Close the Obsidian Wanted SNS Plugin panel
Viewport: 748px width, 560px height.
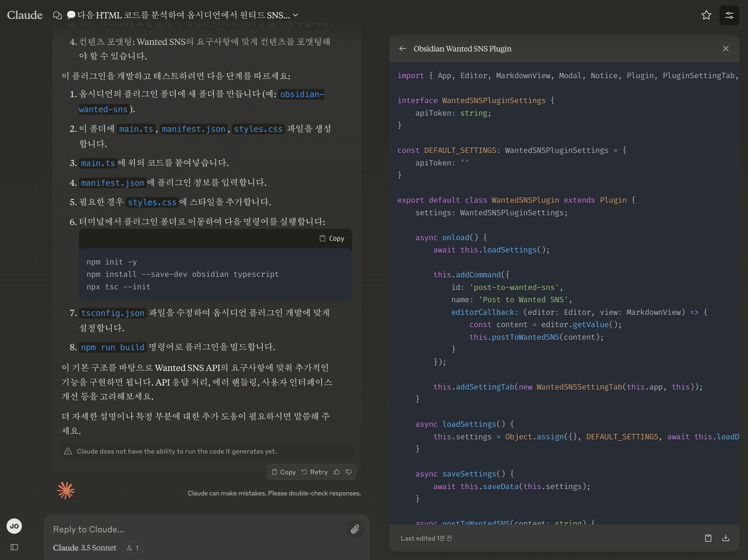(x=726, y=49)
